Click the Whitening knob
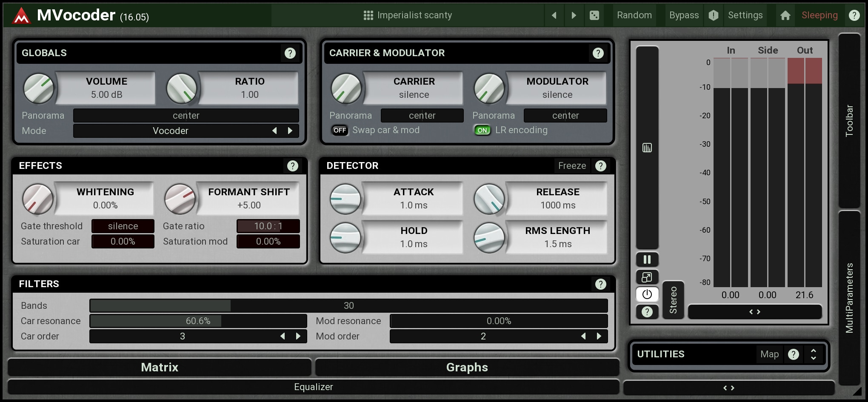The width and height of the screenshot is (868, 402). click(37, 199)
